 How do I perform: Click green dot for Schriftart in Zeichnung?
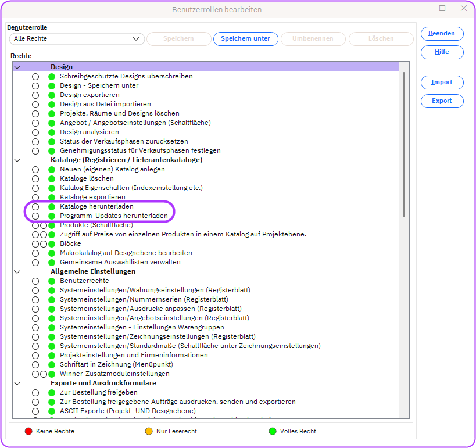[52, 364]
